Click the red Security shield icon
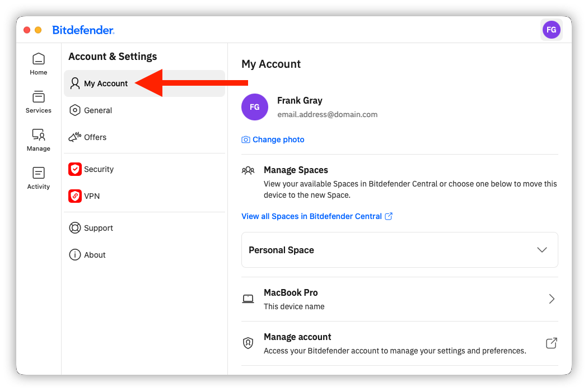The image size is (588, 391). 75,169
